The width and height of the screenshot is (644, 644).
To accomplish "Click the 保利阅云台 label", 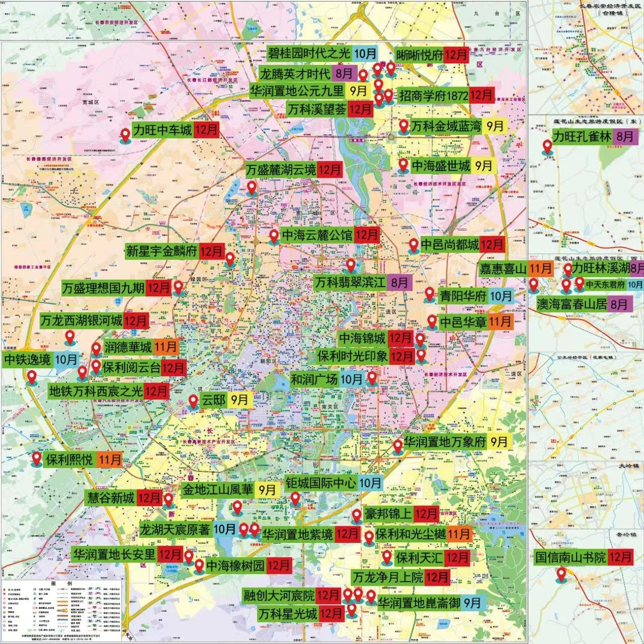I will click(131, 368).
